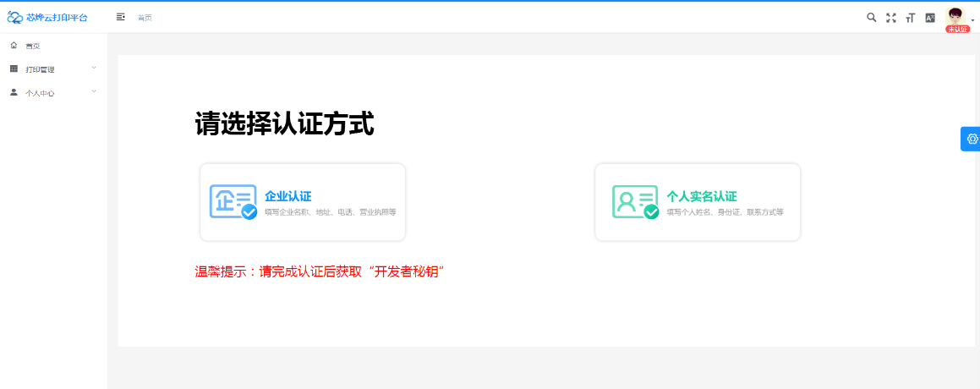Toggle fullscreen mode icon

[891, 18]
